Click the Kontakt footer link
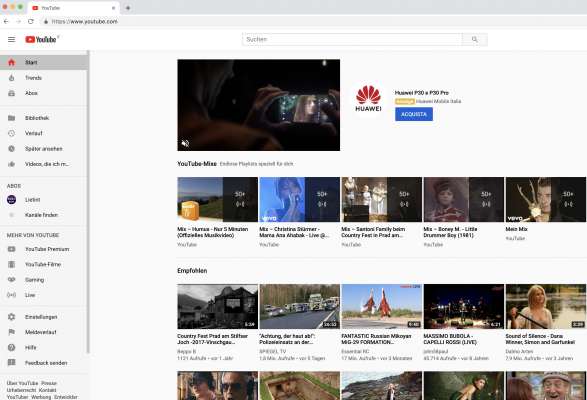 click(x=47, y=390)
